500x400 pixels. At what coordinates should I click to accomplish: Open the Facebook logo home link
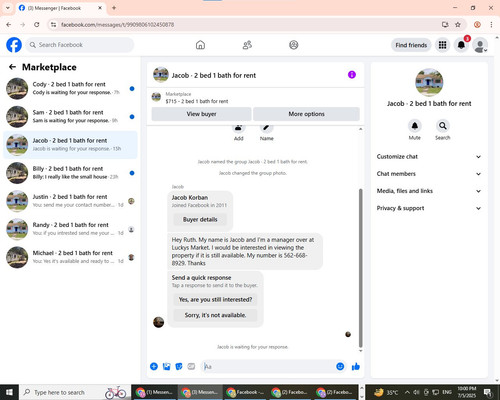[x=14, y=45]
